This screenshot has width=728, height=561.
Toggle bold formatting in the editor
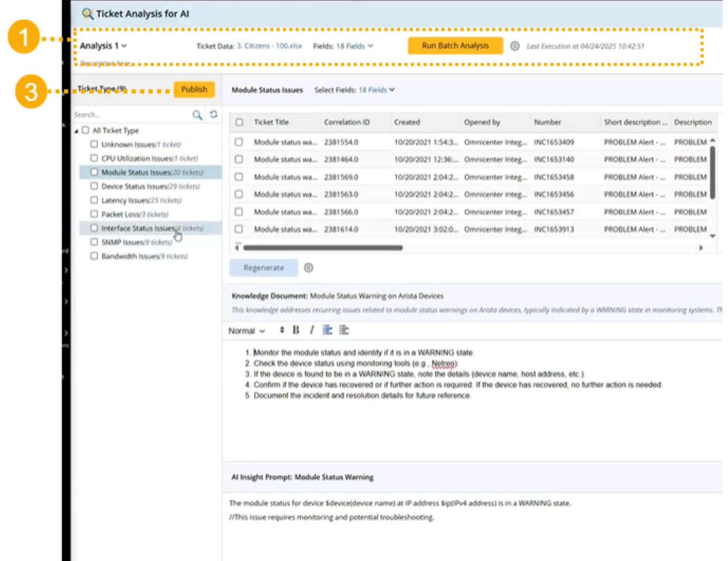click(x=296, y=330)
